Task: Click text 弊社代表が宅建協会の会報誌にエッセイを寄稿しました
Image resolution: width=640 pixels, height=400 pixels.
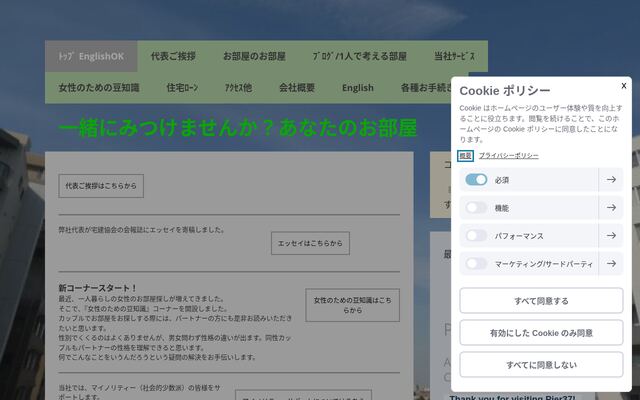Action: click(x=142, y=230)
